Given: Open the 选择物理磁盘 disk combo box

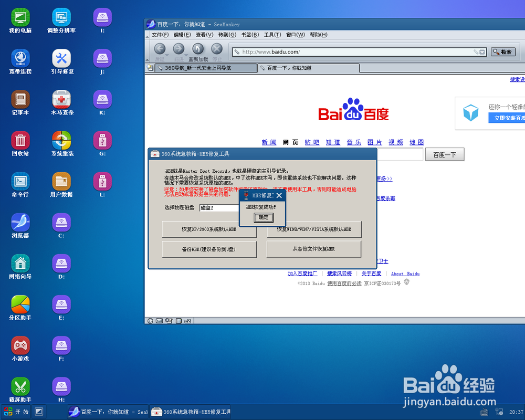Looking at the screenshot, I should 219,208.
